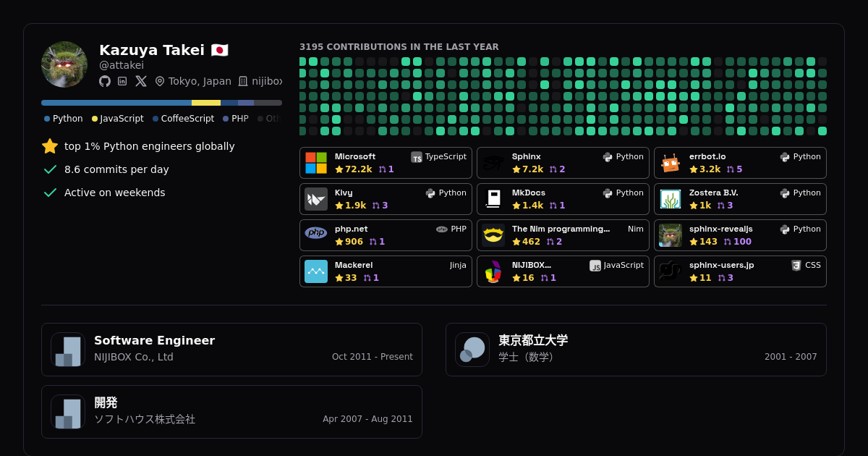Click the @attakei username handle
This screenshot has width=868, height=456.
[x=122, y=65]
